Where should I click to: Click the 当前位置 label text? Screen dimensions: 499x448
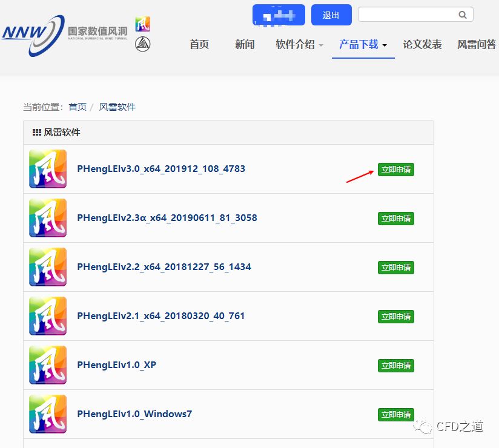pyautogui.click(x=43, y=107)
